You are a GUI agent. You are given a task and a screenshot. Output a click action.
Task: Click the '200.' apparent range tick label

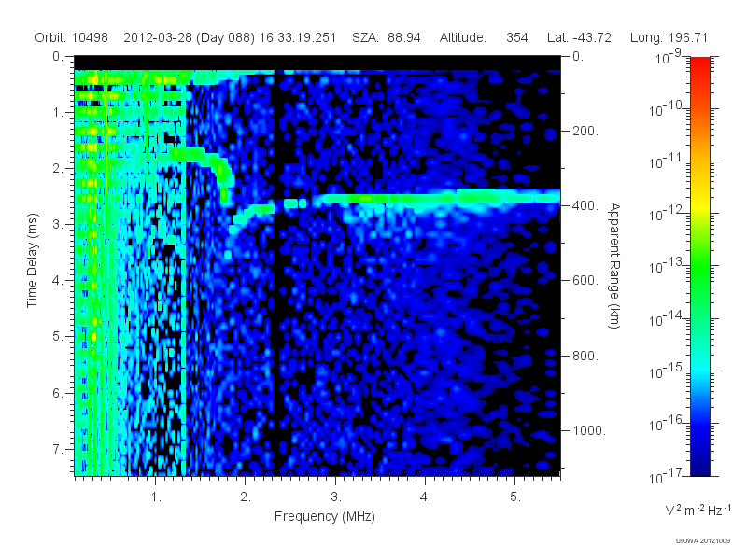click(x=585, y=131)
